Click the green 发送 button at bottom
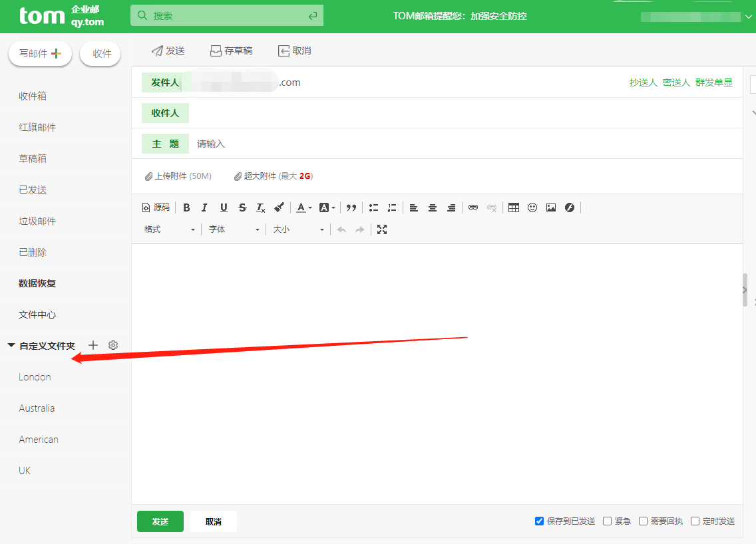 (x=160, y=521)
